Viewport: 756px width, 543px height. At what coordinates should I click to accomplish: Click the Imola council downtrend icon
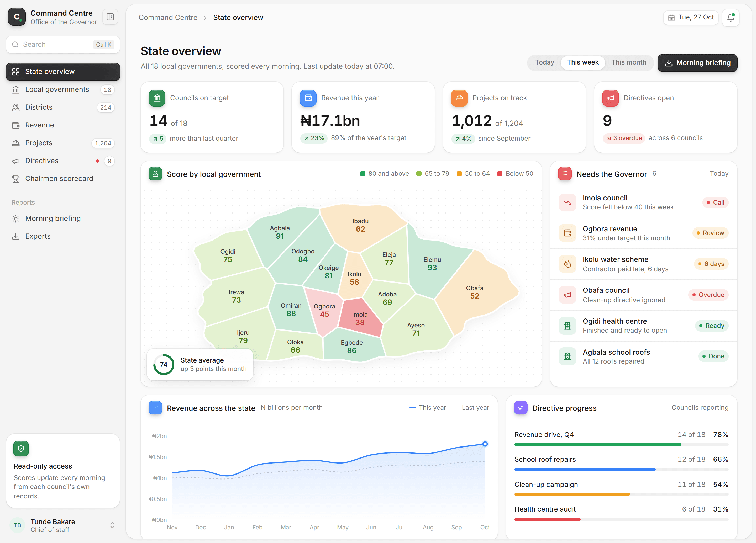coord(567,202)
